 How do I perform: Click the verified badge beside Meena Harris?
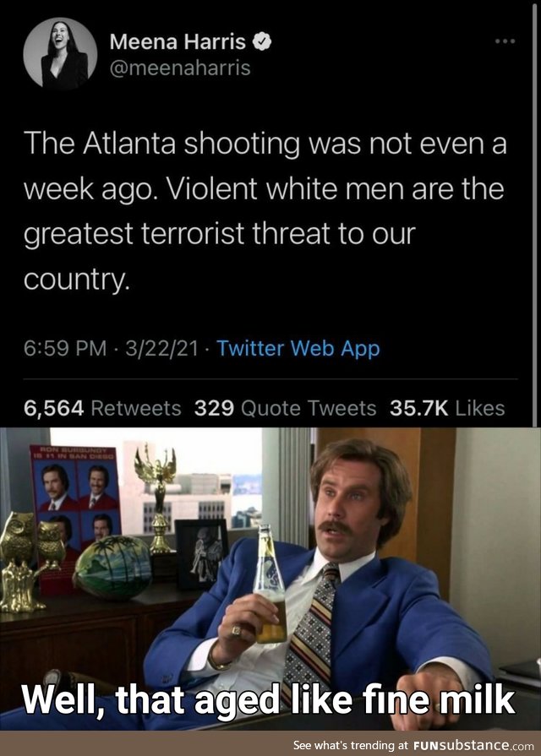click(262, 42)
